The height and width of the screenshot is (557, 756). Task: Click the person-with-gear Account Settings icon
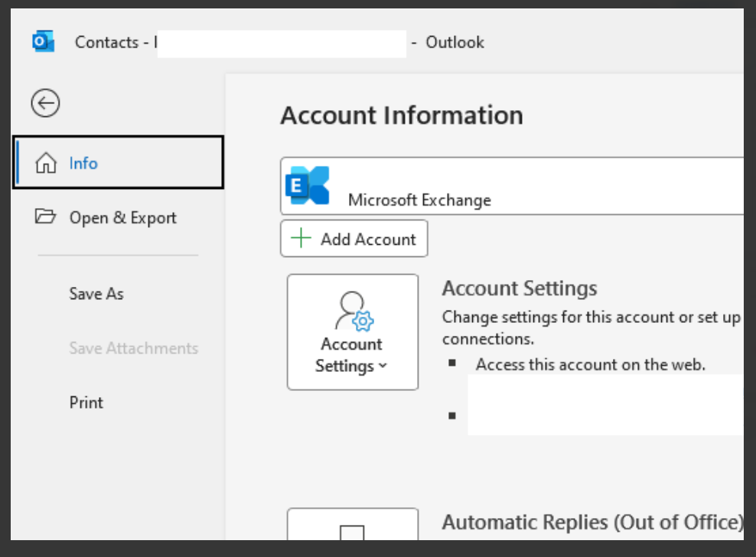click(x=354, y=311)
